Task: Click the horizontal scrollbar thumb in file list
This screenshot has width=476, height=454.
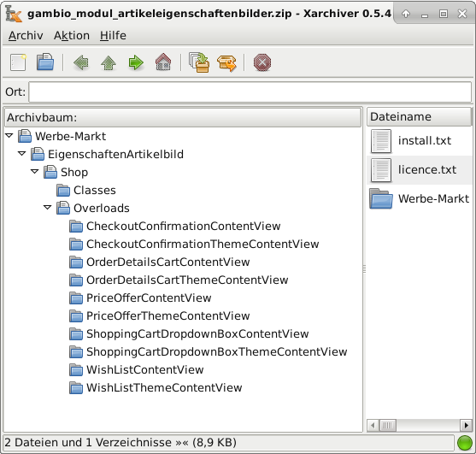Action: [388, 425]
